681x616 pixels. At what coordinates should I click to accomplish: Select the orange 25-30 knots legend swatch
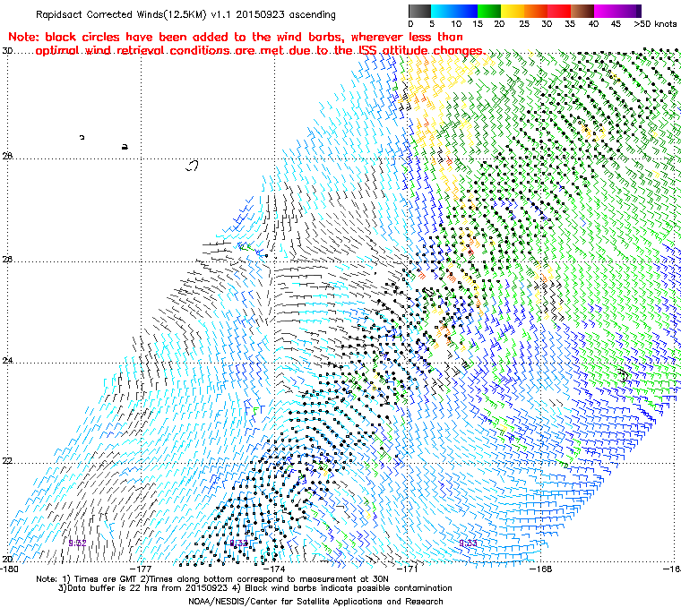point(536,12)
